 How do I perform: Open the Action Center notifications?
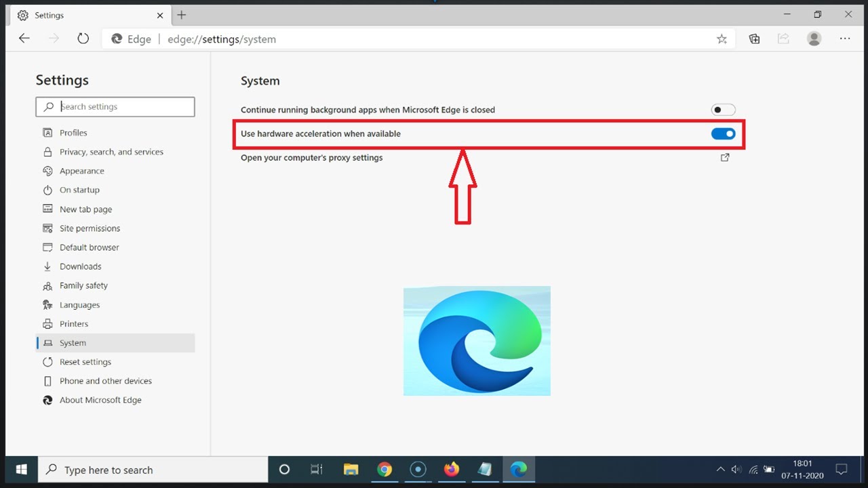(842, 469)
